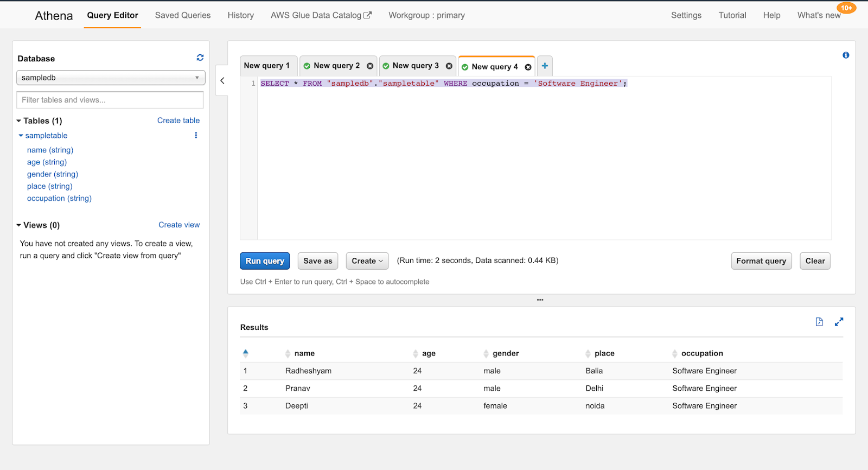Close the New query 2 tab

(x=370, y=66)
